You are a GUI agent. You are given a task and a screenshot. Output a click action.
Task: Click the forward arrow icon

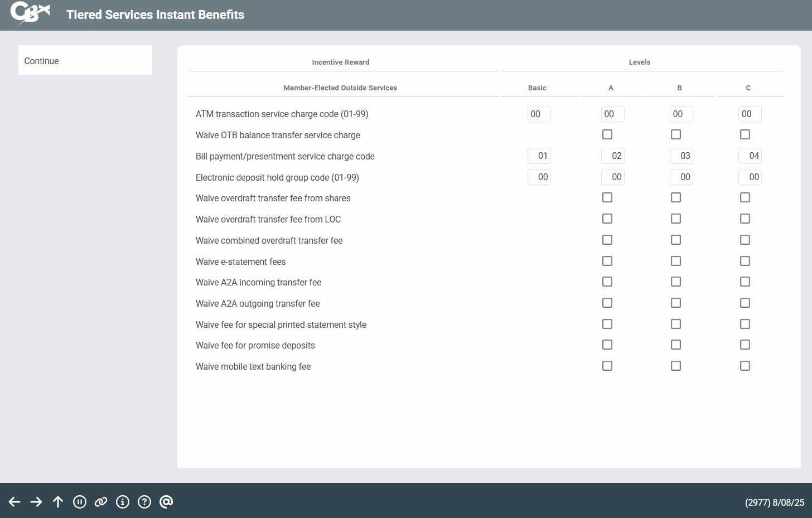[x=36, y=502]
